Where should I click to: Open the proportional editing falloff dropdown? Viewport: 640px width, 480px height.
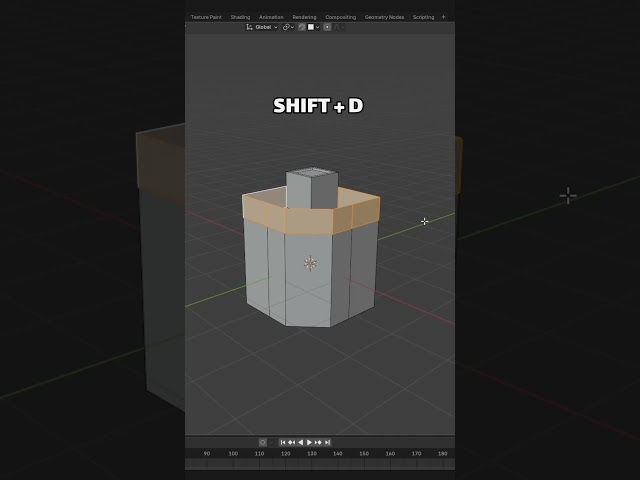click(339, 27)
